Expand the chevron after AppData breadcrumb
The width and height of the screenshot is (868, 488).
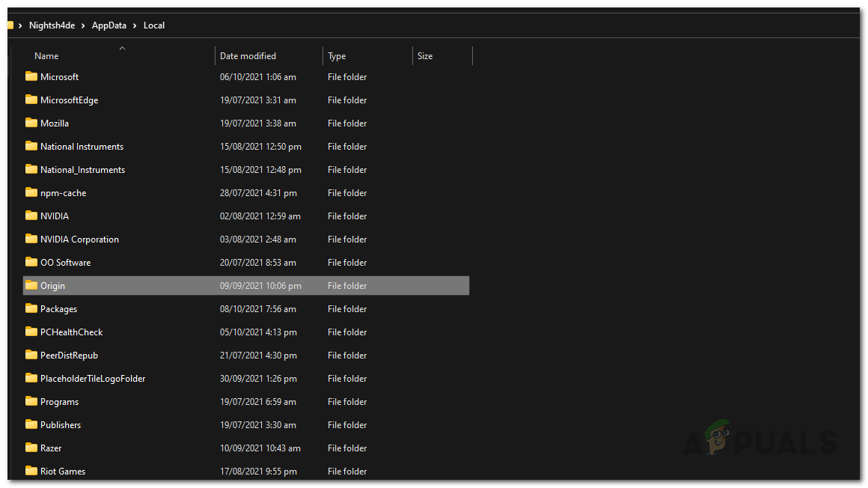point(135,25)
